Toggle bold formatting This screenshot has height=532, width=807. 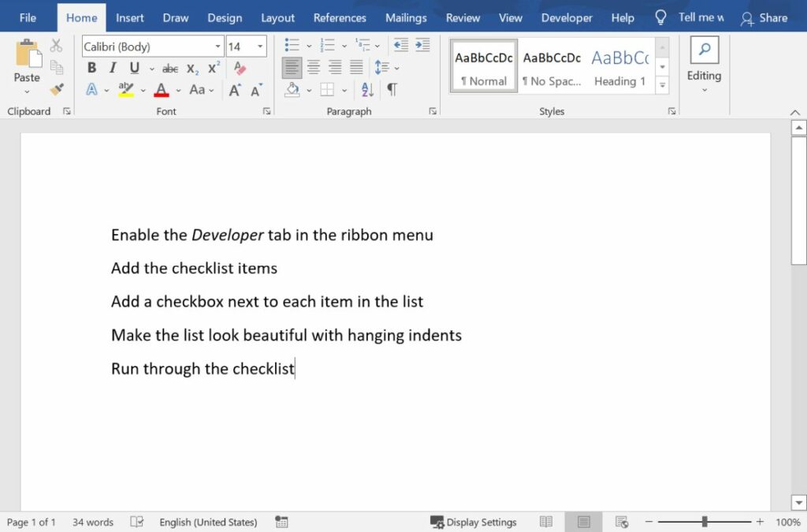pyautogui.click(x=91, y=69)
